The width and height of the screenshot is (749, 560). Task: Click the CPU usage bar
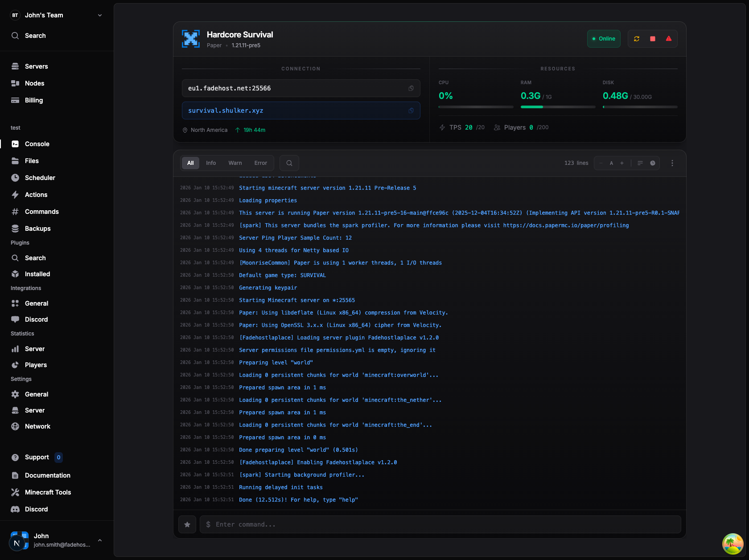tap(476, 107)
